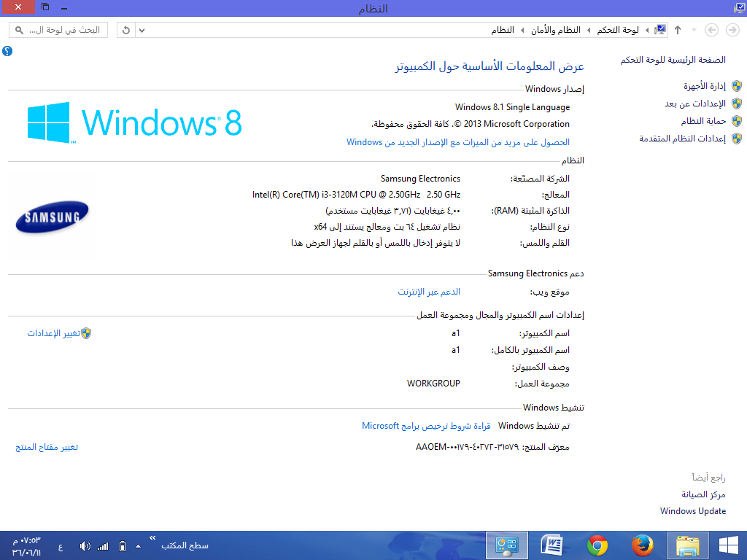Click the pen and touch value لا يتوفر إدخال
747x560 pixels.
(x=376, y=244)
